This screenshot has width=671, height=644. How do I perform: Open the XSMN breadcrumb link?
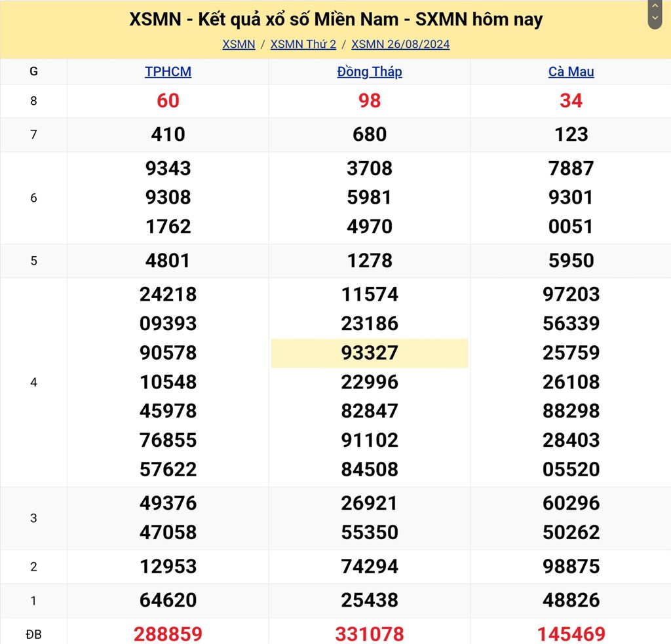(x=239, y=45)
